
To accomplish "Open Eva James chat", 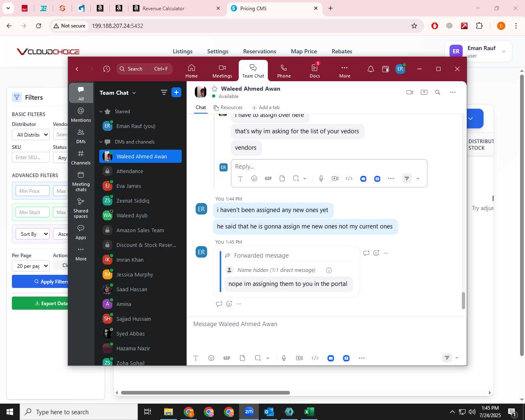I will coord(140,186).
